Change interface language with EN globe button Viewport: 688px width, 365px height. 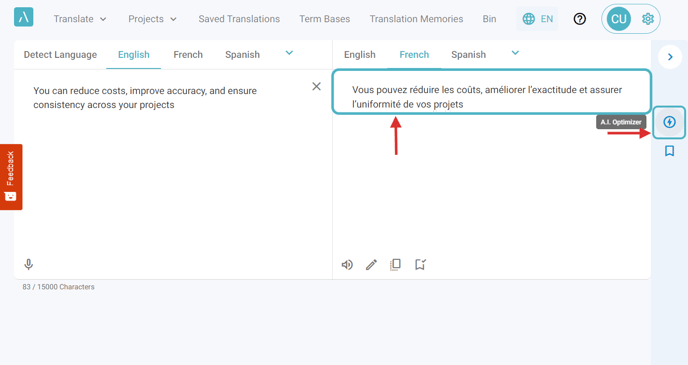(537, 19)
